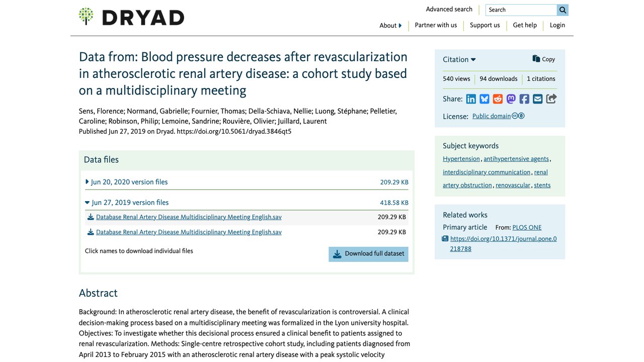Viewport: 644px width, 362px height.
Task: Click the '94 downloads' count
Action: tap(499, 79)
